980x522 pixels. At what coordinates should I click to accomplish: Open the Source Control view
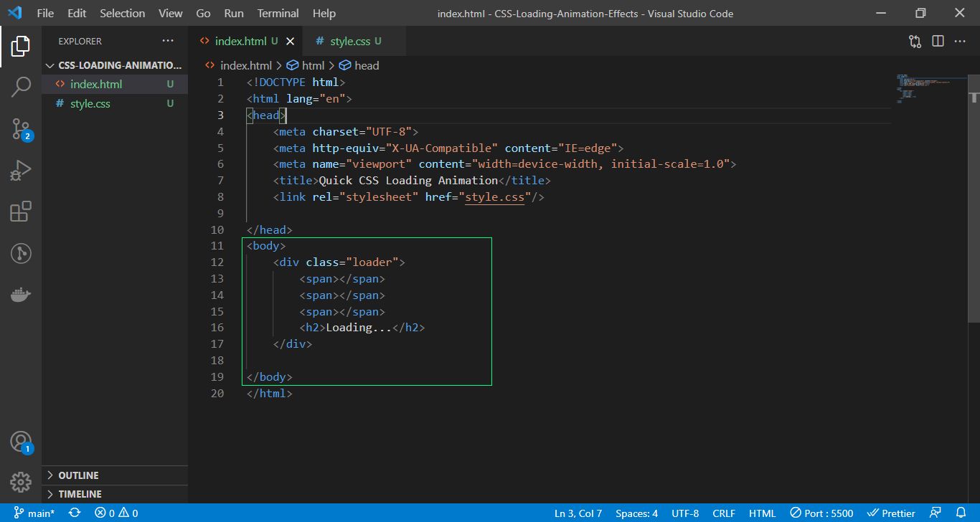[x=21, y=129]
